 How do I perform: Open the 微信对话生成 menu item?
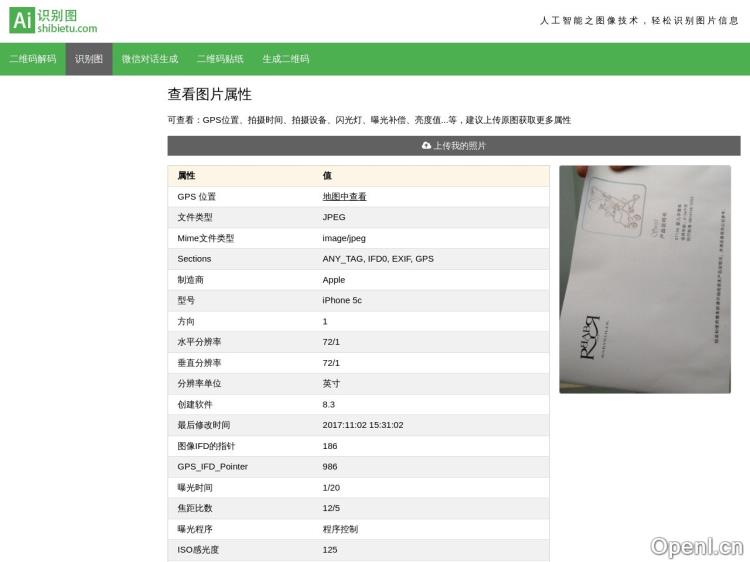pyautogui.click(x=150, y=59)
